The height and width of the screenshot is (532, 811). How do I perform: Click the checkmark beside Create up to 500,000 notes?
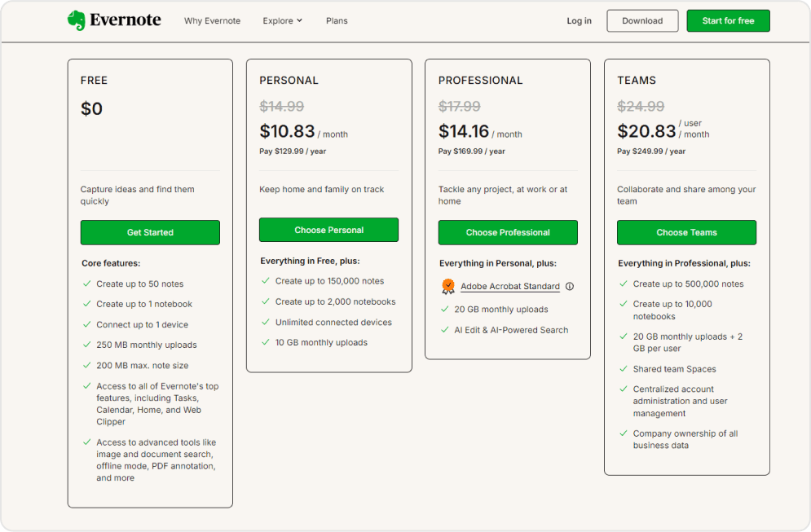[x=623, y=284]
